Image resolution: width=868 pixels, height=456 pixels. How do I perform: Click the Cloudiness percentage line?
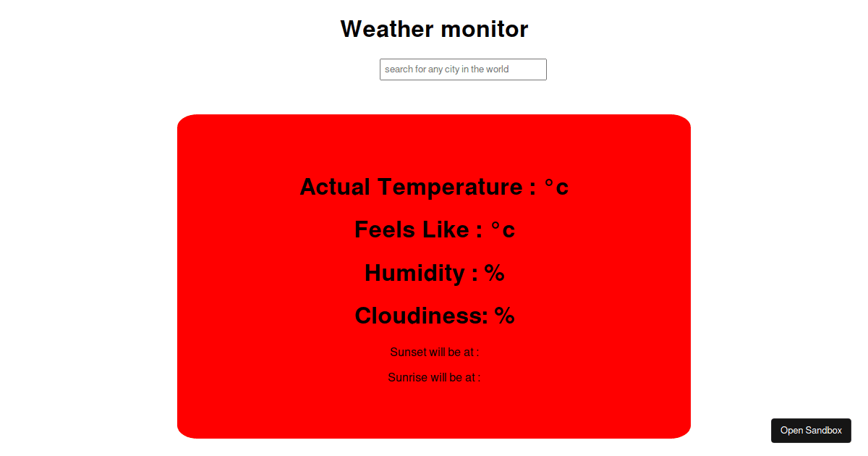pyautogui.click(x=434, y=316)
